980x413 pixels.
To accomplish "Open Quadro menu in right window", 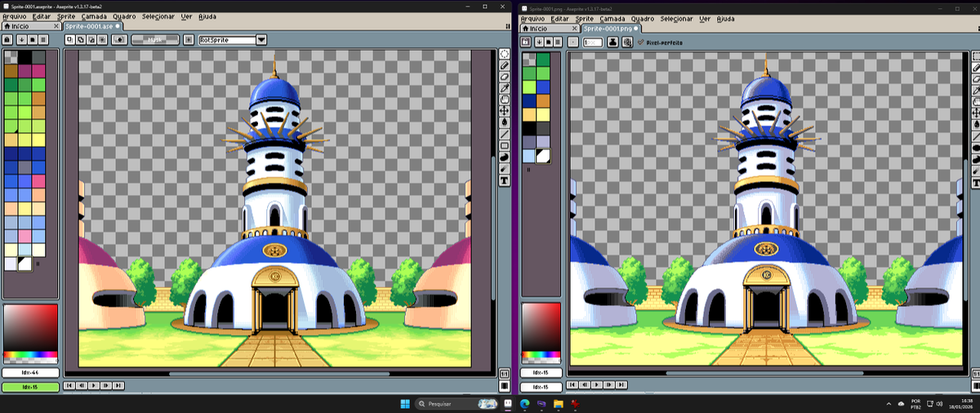I will [642, 18].
